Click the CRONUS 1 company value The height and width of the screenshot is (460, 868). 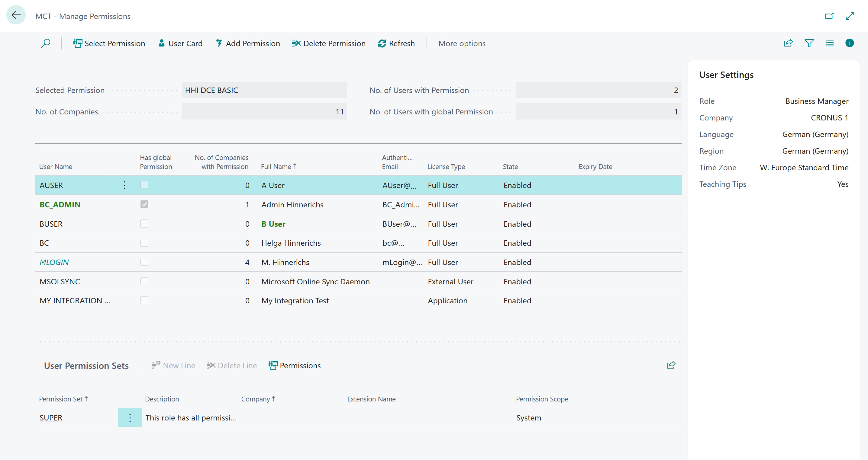coord(829,117)
